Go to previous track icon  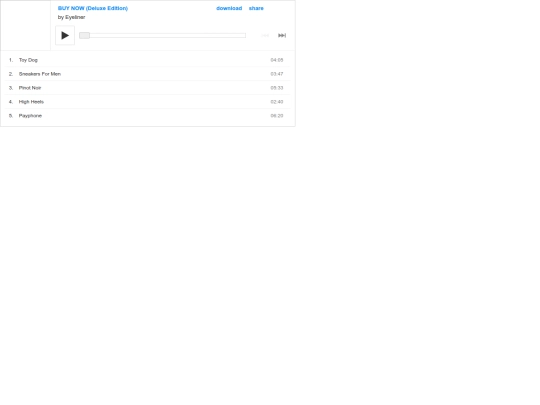265,35
